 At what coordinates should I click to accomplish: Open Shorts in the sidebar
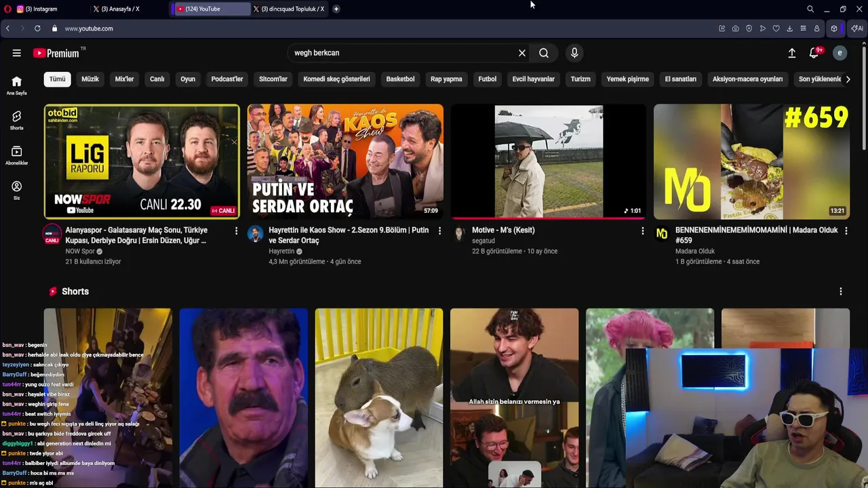pyautogui.click(x=17, y=120)
